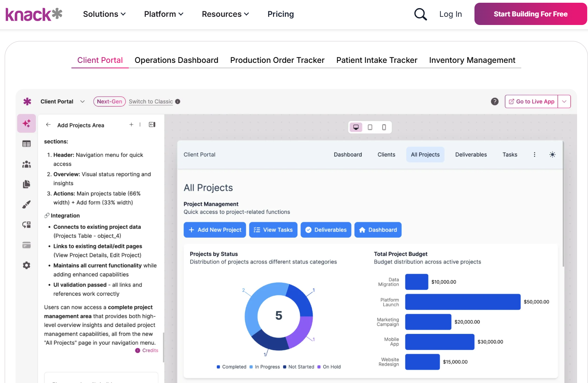The width and height of the screenshot is (588, 383).
Task: Click the Completed legend color swatch
Action: [x=219, y=367]
